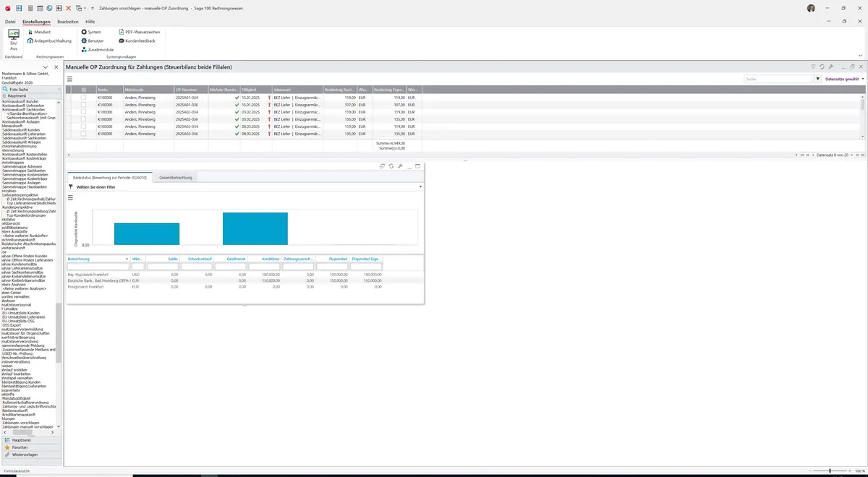
Task: Tick the checkbox for OP 2025A02-036
Action: [x=83, y=119]
